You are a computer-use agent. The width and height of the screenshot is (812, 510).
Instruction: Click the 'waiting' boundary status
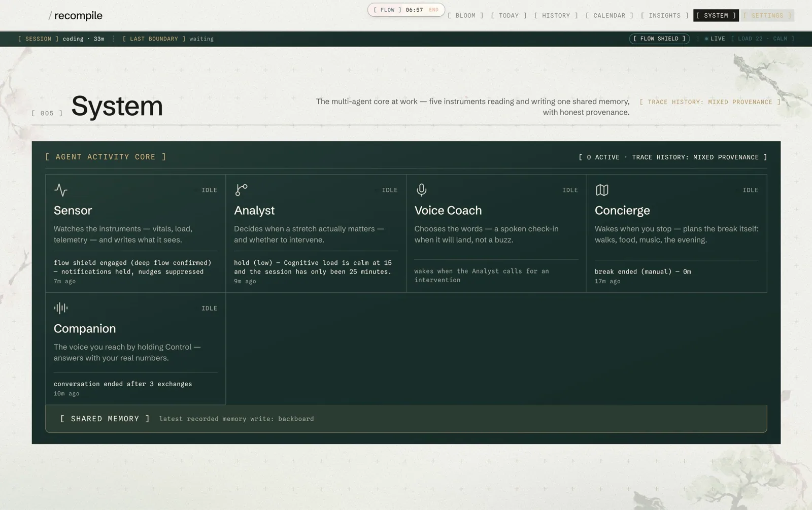201,39
